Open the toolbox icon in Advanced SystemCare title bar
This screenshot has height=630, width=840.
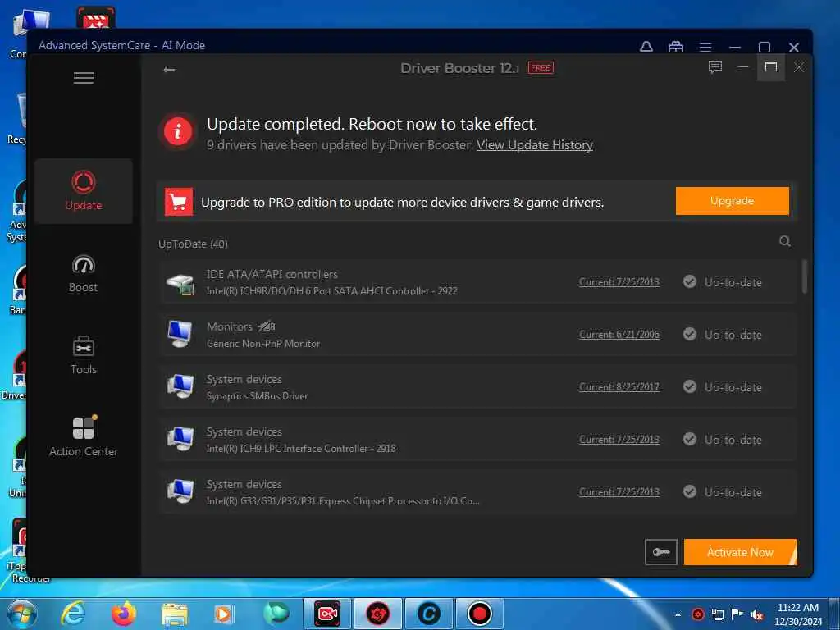tap(676, 47)
